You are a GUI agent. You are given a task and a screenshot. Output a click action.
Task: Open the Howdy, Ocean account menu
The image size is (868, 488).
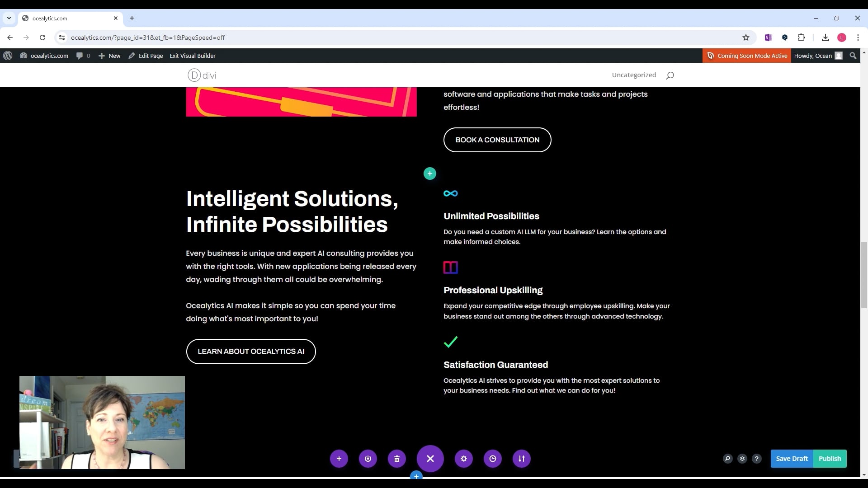coord(818,56)
